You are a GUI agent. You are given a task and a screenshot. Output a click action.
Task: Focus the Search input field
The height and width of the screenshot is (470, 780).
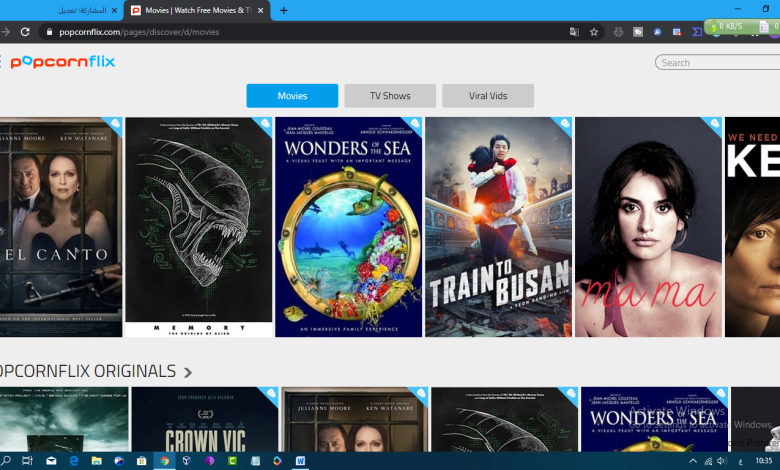717,63
